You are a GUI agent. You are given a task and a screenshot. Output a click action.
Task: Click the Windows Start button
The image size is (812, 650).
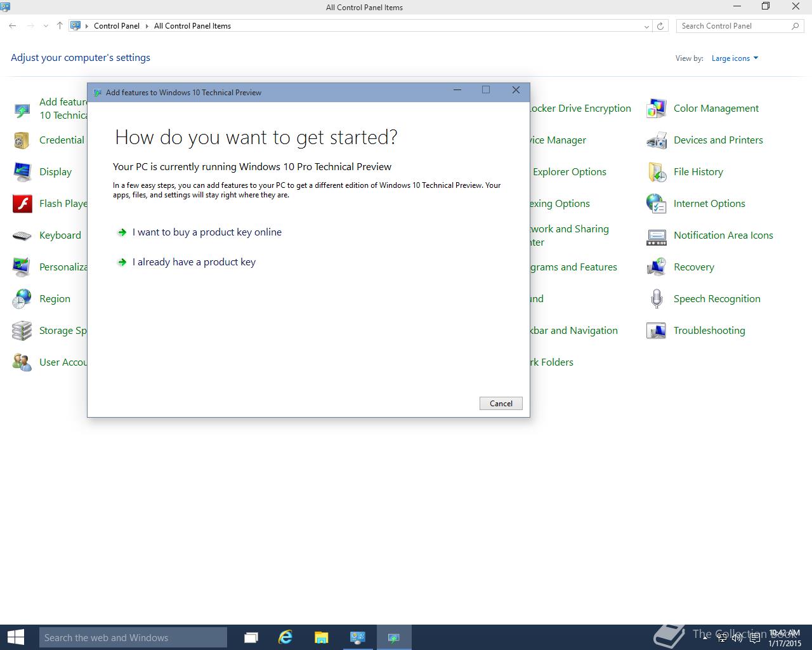[x=15, y=637]
